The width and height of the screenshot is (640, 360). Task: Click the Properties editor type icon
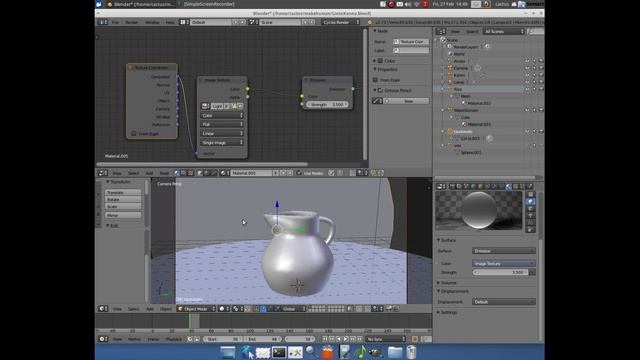pyautogui.click(x=440, y=187)
